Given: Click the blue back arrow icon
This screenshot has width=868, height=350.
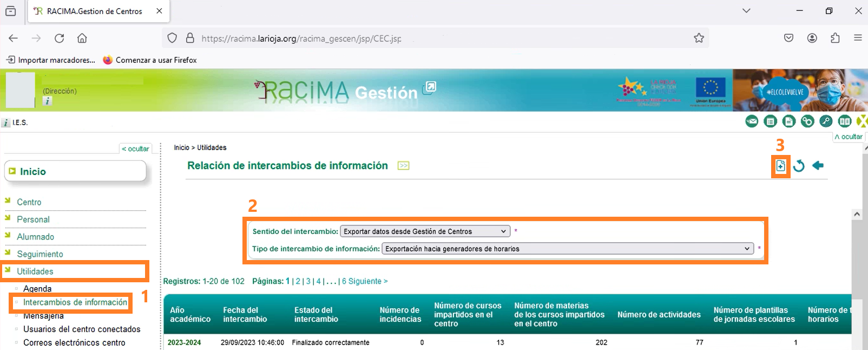Looking at the screenshot, I should [x=818, y=165].
